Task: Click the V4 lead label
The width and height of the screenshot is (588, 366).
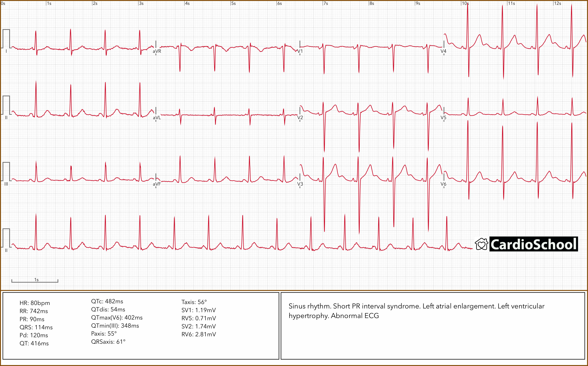Action: [x=443, y=51]
